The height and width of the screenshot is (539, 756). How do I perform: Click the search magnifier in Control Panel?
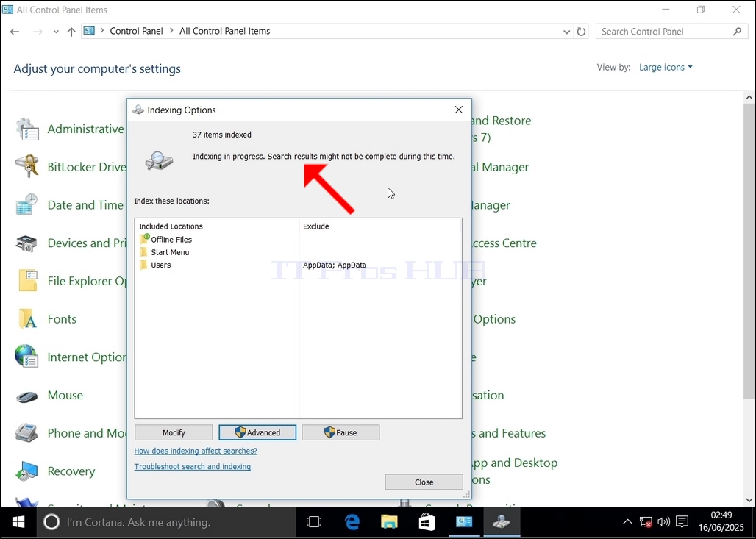tap(737, 32)
